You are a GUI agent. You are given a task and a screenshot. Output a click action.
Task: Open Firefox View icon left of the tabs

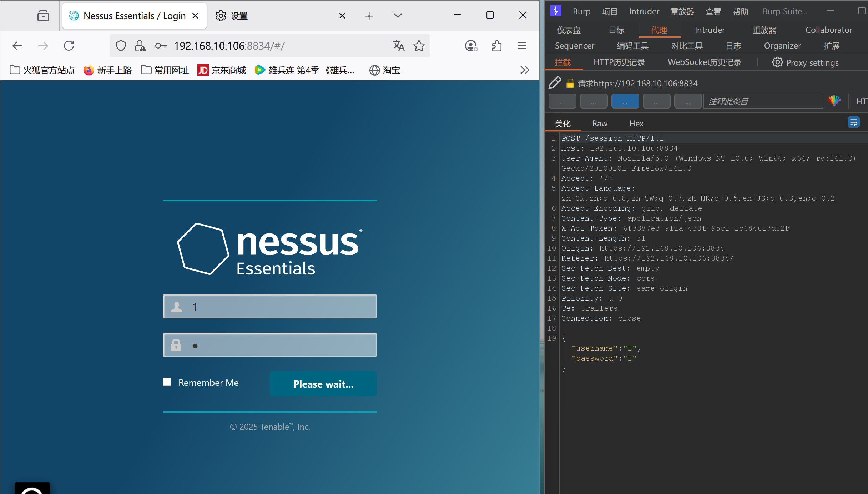pyautogui.click(x=43, y=16)
